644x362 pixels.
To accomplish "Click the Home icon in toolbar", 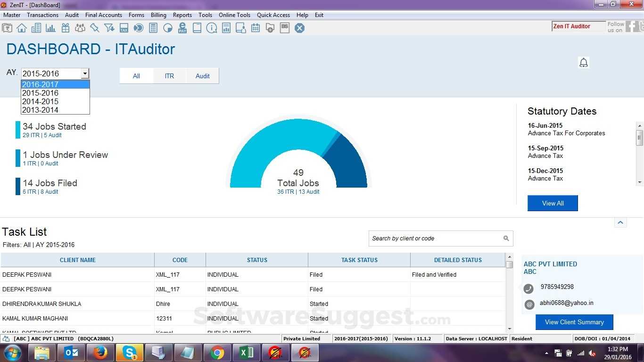I will [x=21, y=28].
